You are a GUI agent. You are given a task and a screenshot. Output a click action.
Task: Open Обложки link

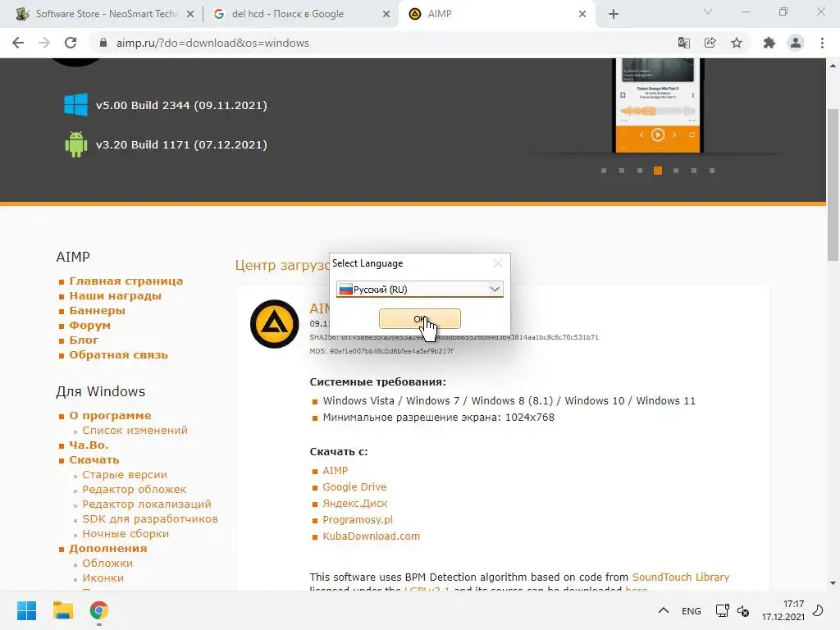pyautogui.click(x=107, y=563)
